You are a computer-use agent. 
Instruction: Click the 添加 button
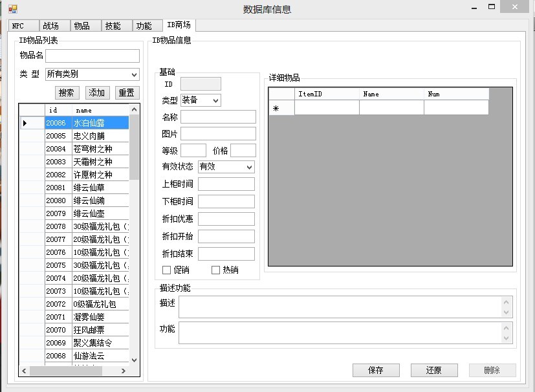[x=97, y=93]
